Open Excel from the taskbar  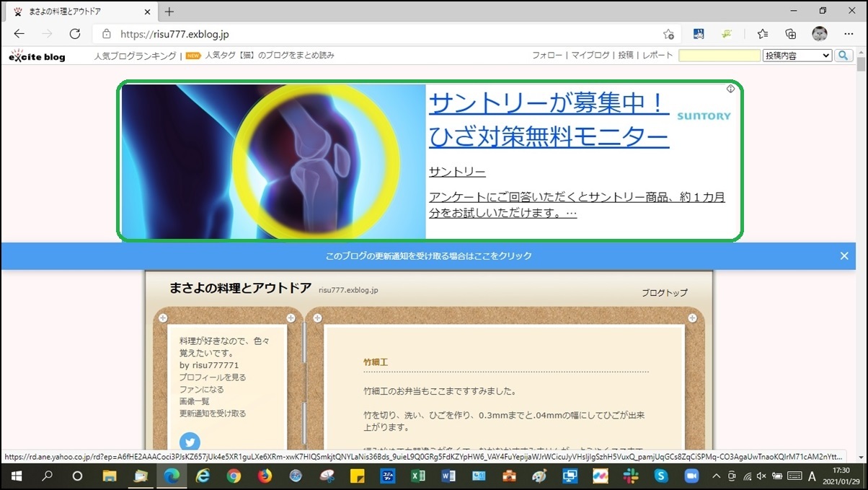[418, 476]
